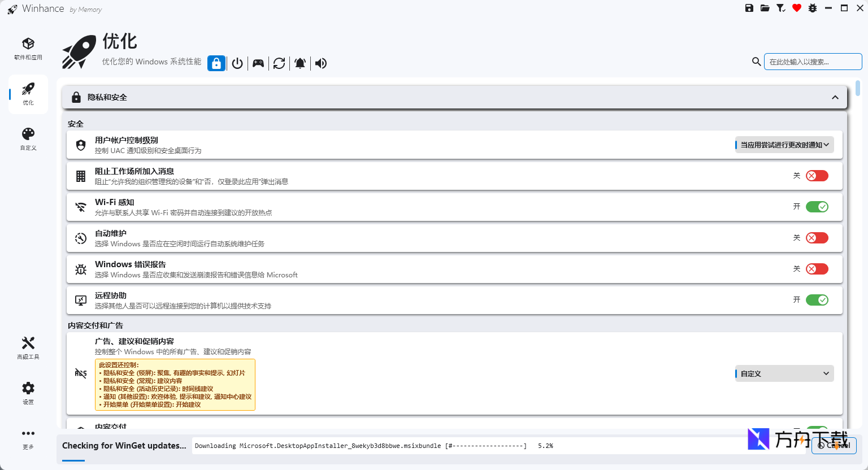Open the 用户帐户控制级别 dropdown
868x470 pixels.
(784, 145)
